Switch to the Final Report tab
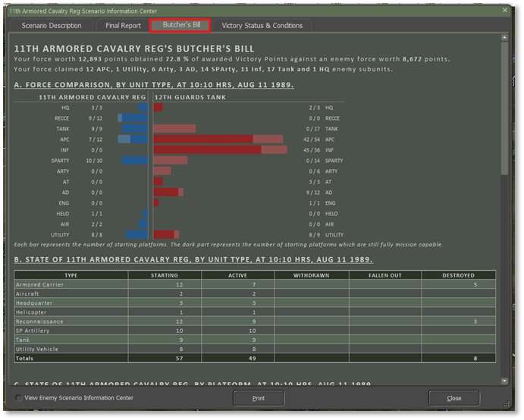The width and height of the screenshot is (524, 420). pos(122,26)
